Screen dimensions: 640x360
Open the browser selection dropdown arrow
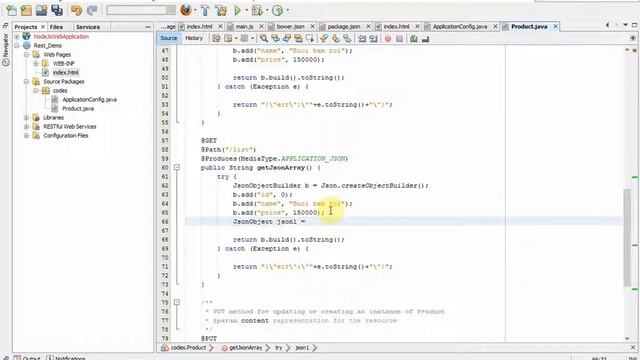click(195, 10)
